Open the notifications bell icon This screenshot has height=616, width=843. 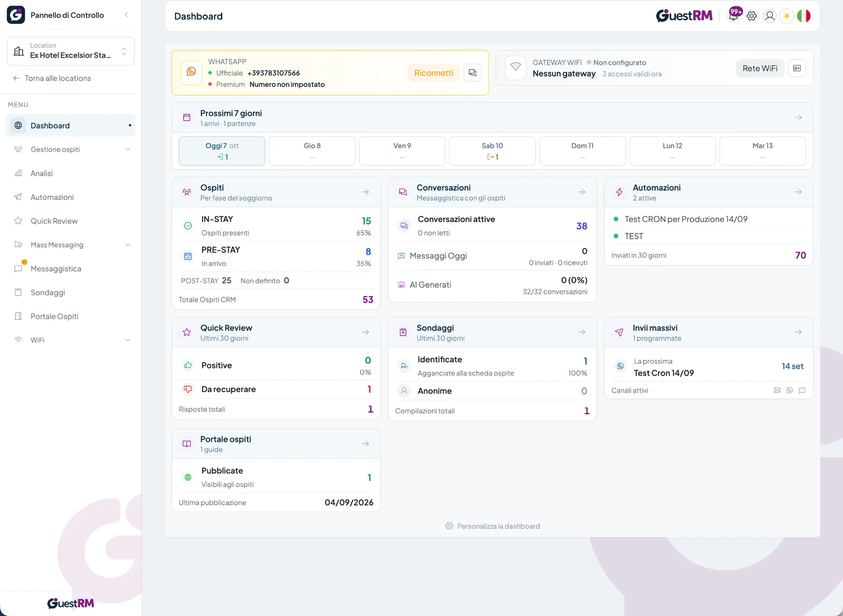tap(734, 16)
